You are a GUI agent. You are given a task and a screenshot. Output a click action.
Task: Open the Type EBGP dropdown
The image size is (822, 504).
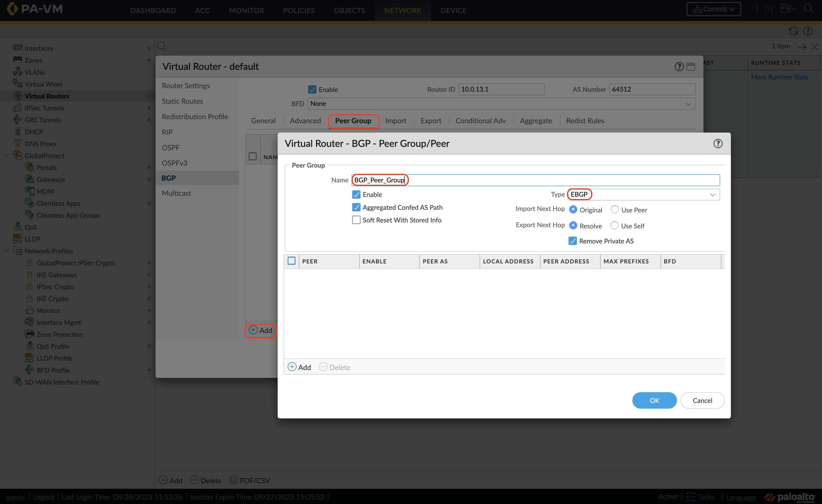(x=712, y=195)
